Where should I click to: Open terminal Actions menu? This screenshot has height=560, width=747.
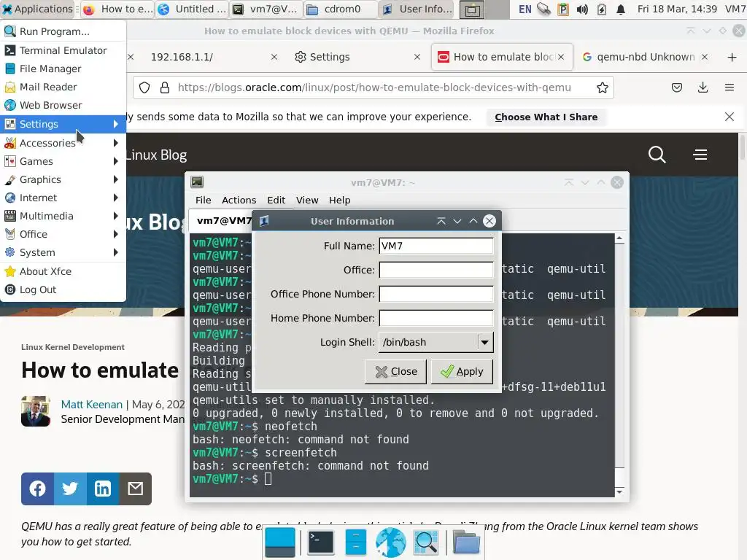pyautogui.click(x=239, y=200)
